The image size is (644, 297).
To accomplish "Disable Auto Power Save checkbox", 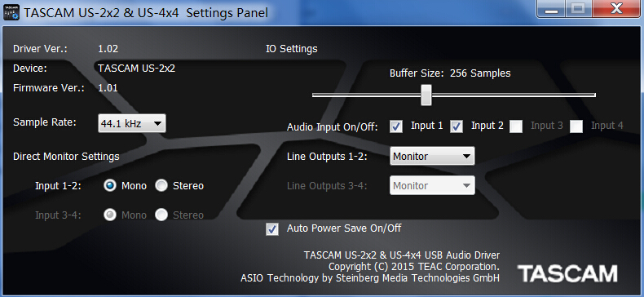I will click(272, 229).
